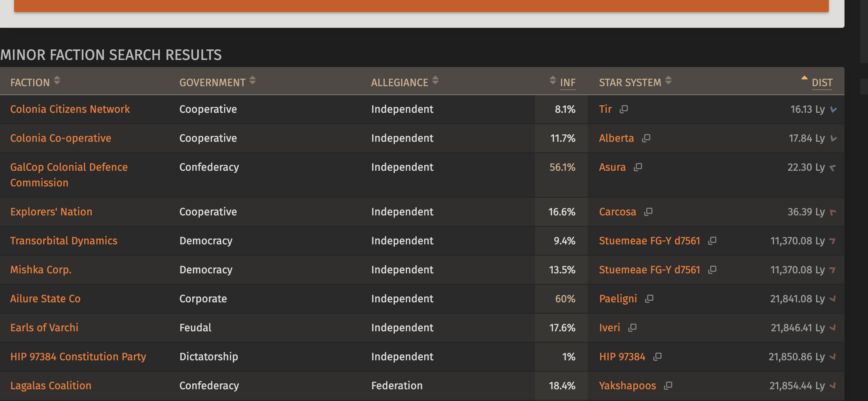Select the 56.1% influence value

[562, 167]
